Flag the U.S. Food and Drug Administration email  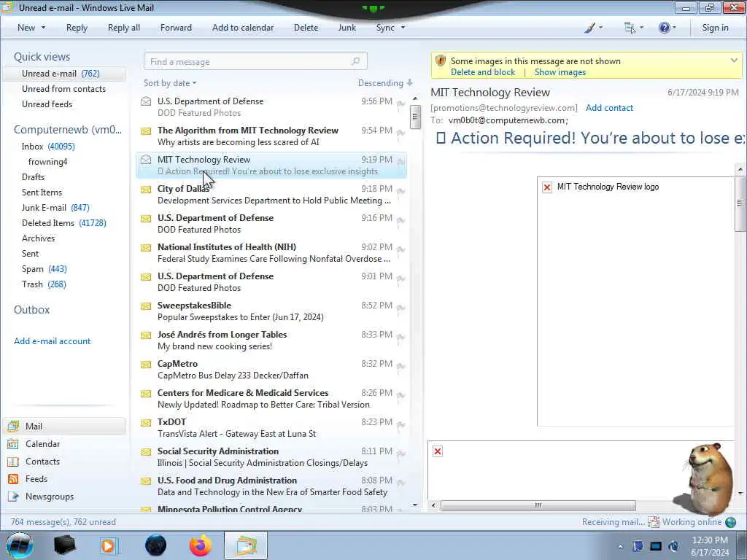400,483
